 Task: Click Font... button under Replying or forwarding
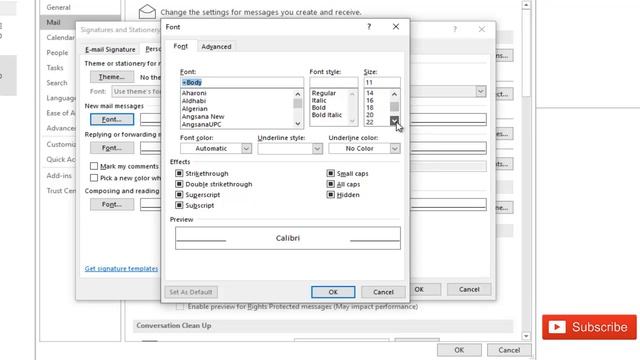(x=112, y=148)
